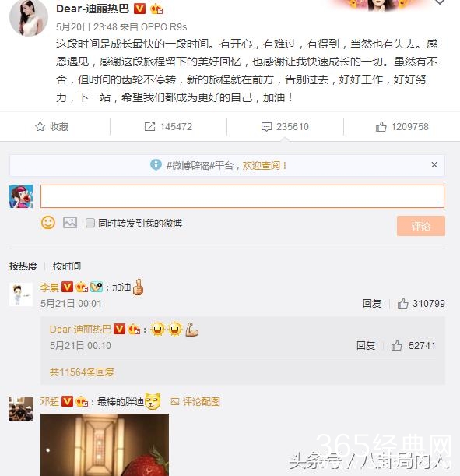Open the emoji picker smiley icon
Viewport: 460px width, 476px height.
click(48, 223)
